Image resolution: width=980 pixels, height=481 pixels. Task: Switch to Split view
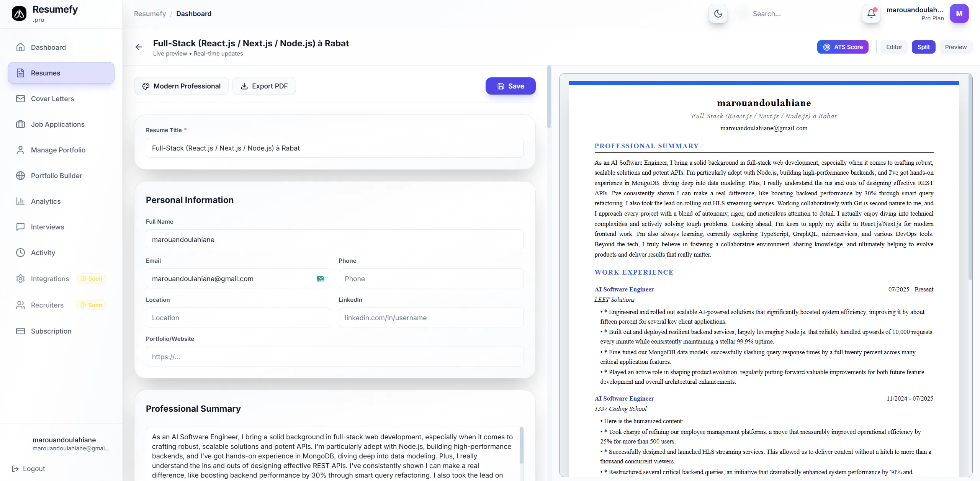pos(923,47)
